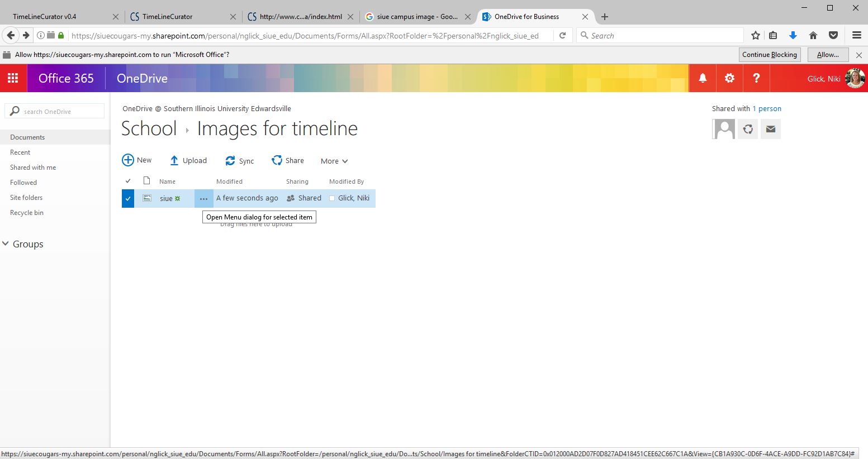Click the Continue Blocking button
Viewport: 868px width, 459px height.
tap(769, 55)
